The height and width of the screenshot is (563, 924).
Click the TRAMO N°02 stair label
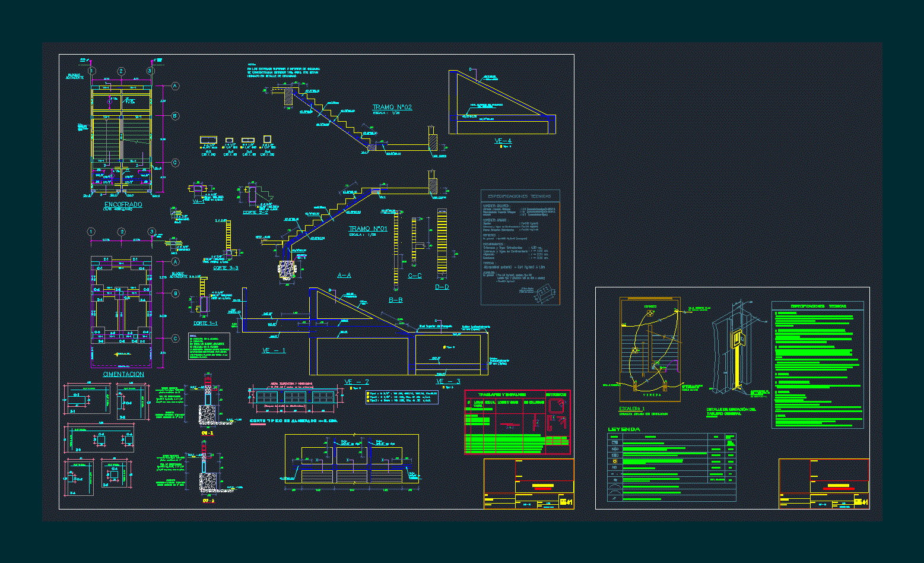pyautogui.click(x=392, y=107)
